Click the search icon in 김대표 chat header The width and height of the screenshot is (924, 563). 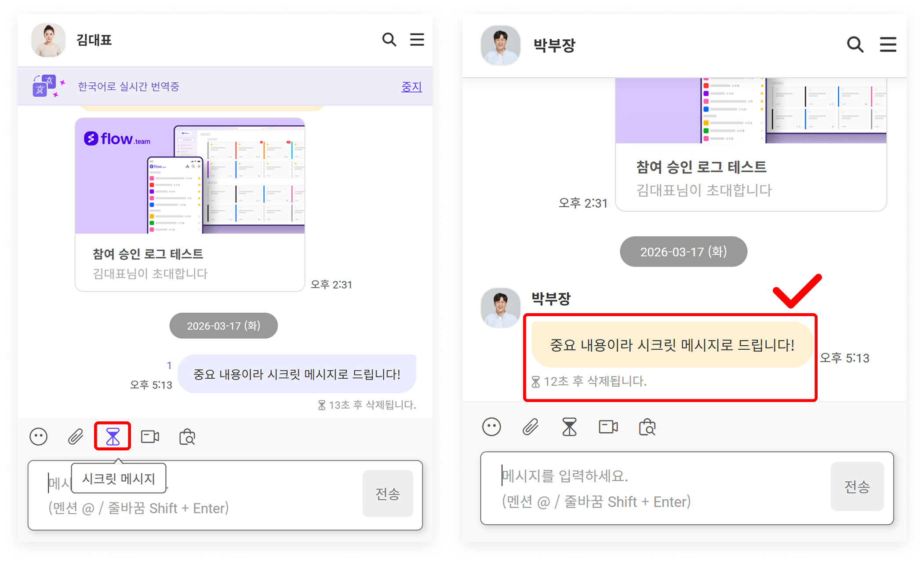[389, 40]
